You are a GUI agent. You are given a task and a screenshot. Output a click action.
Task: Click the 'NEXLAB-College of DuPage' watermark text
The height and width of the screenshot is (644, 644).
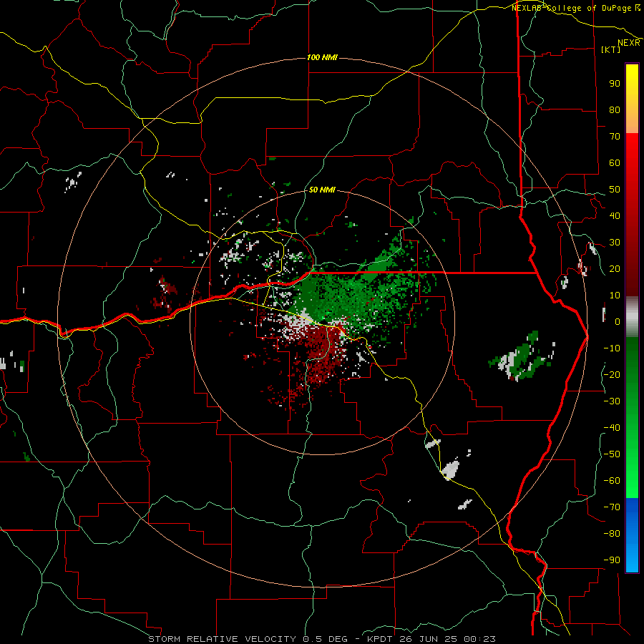[x=572, y=8]
